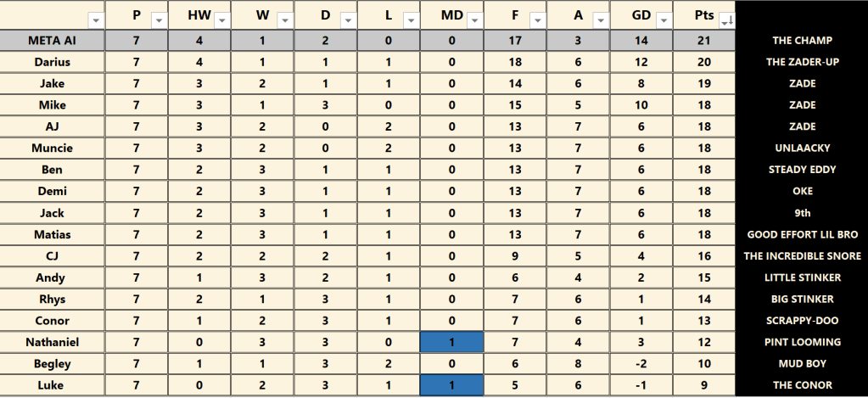Open the filter dropdown for the name column

(x=95, y=20)
